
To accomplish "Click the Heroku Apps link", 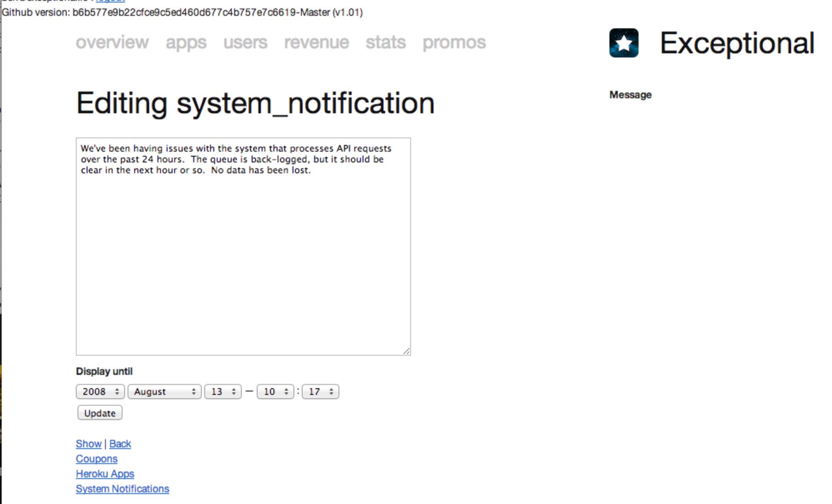I will [105, 474].
